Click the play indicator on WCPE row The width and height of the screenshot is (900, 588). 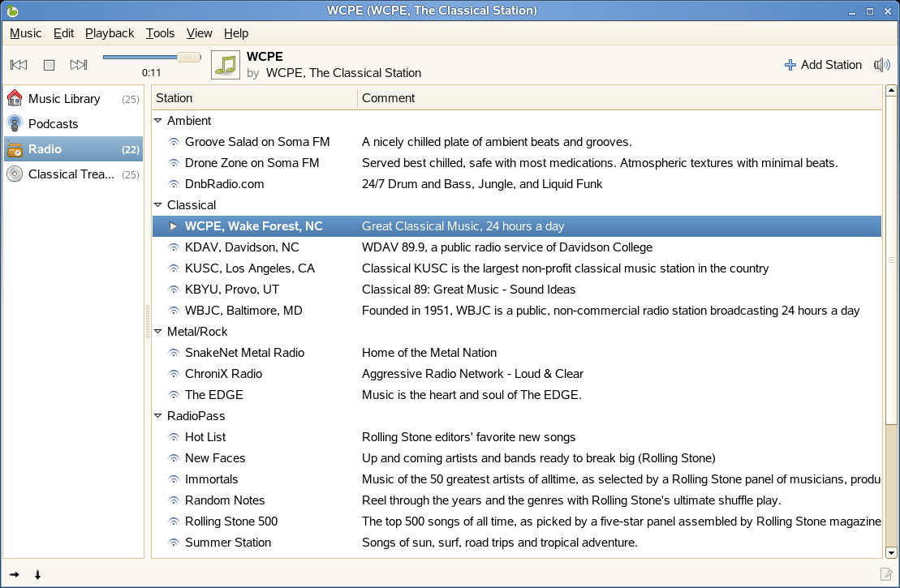(x=174, y=226)
